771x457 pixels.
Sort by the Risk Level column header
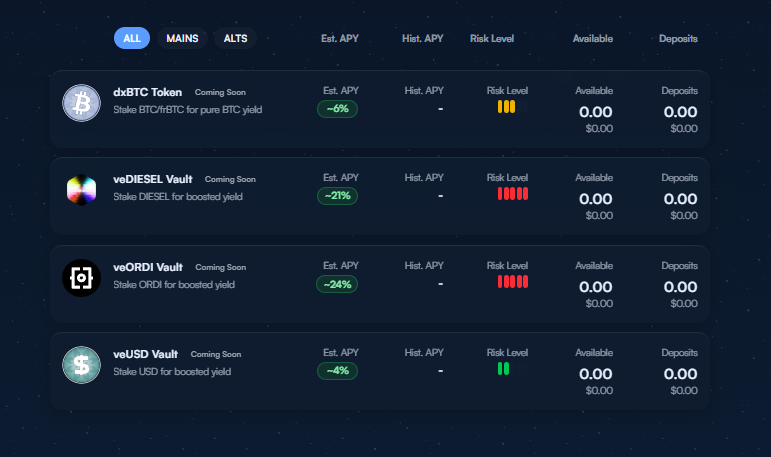point(492,38)
